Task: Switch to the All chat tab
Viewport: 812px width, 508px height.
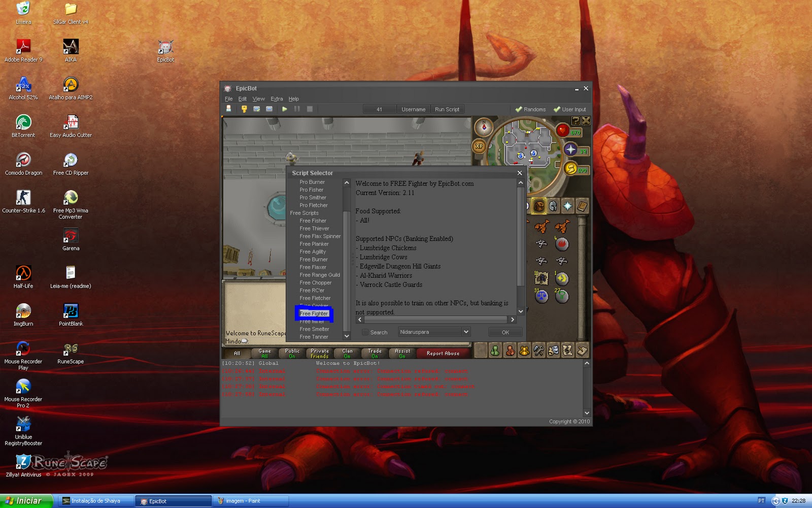Action: pos(237,353)
